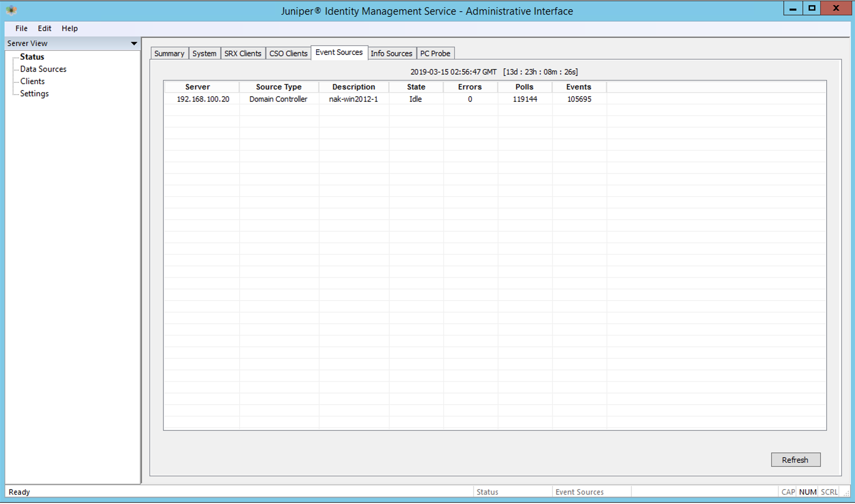
Task: Select Clients in the tree
Action: point(32,81)
